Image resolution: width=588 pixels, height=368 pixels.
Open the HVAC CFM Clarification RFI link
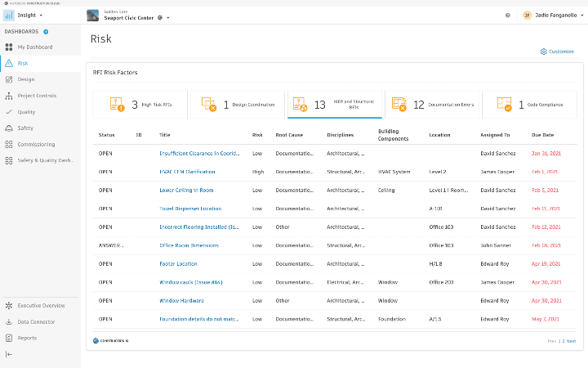pyautogui.click(x=187, y=172)
